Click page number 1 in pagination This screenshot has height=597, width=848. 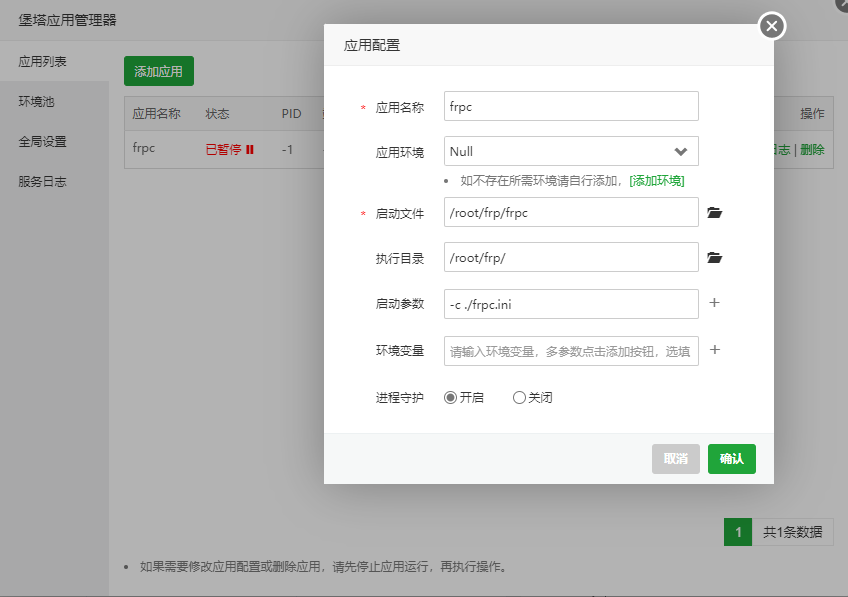738,532
